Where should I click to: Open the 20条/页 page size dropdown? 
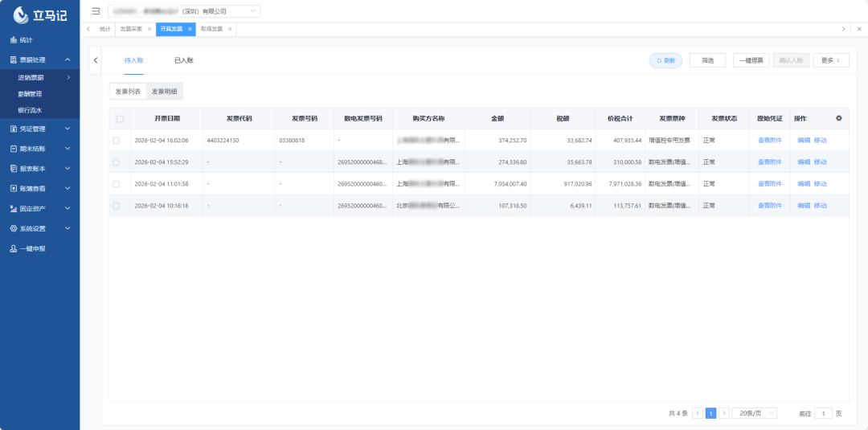click(x=757, y=413)
